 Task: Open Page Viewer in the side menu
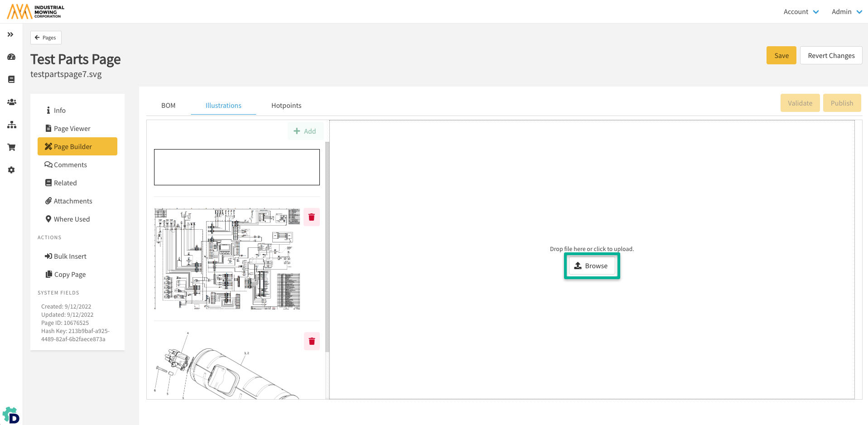[72, 129]
